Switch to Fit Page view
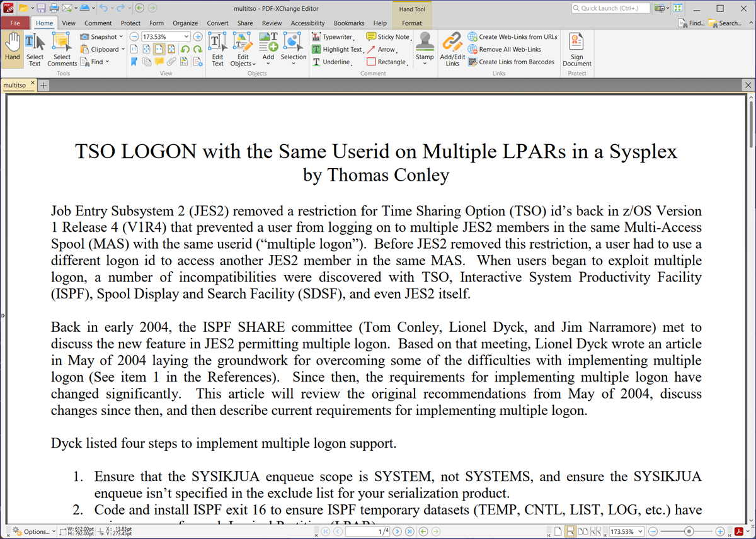 coord(146,49)
